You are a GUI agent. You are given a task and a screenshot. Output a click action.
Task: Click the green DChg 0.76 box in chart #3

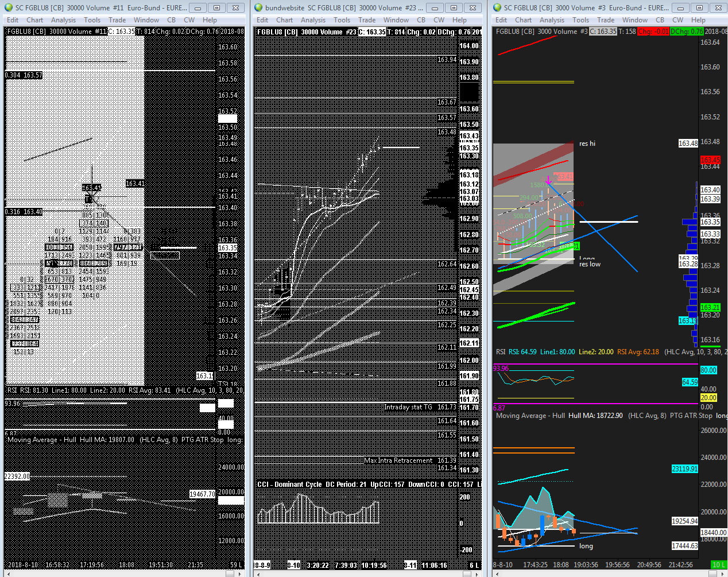pyautogui.click(x=686, y=32)
